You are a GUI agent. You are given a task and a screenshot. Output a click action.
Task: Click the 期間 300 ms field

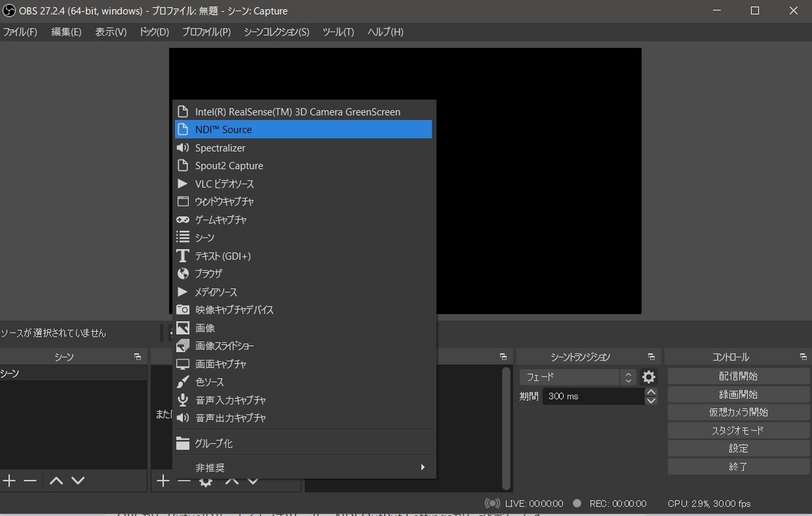593,396
